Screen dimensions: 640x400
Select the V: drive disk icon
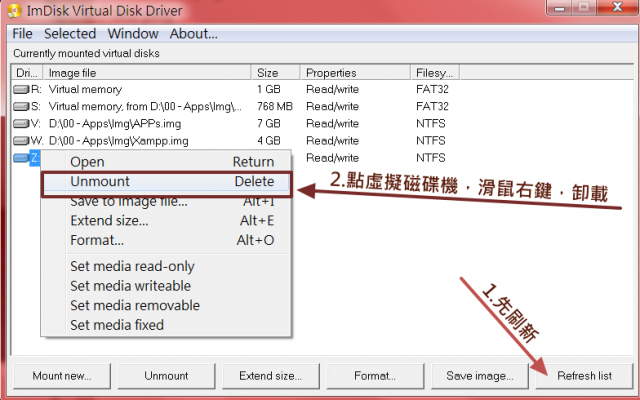(x=21, y=124)
